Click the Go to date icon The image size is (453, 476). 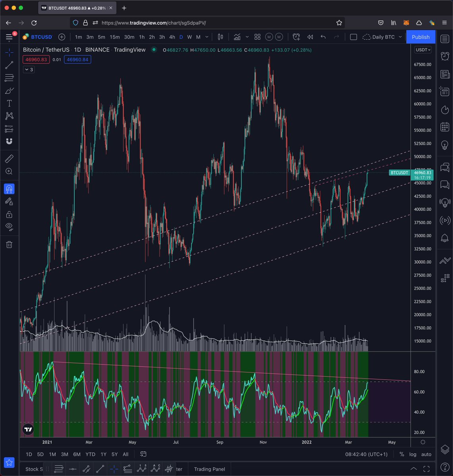[143, 454]
